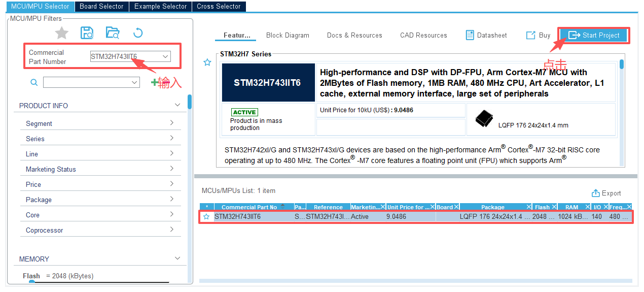644x292 pixels.
Task: Remove the Flash column with X
Action: (554, 207)
